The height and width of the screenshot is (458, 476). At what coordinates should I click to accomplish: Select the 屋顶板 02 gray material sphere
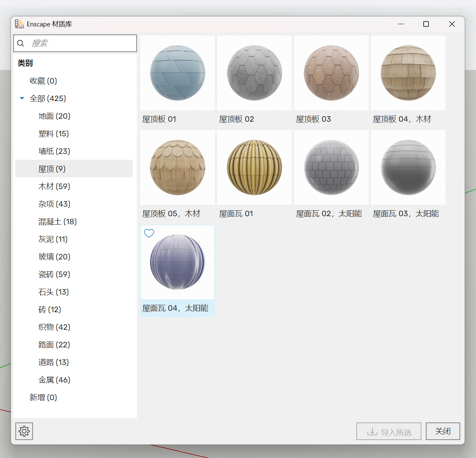pyautogui.click(x=254, y=73)
